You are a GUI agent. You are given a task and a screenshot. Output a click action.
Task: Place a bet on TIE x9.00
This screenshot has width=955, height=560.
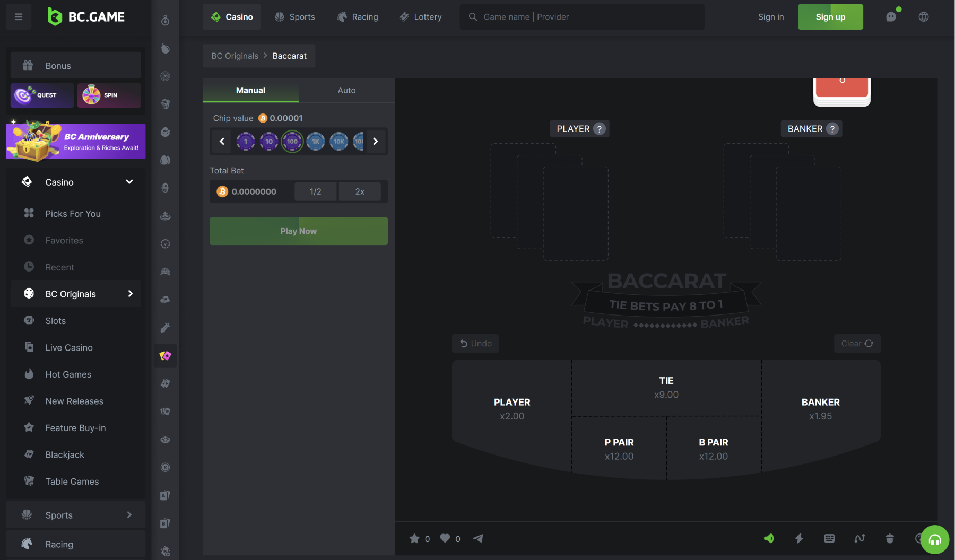pyautogui.click(x=666, y=388)
